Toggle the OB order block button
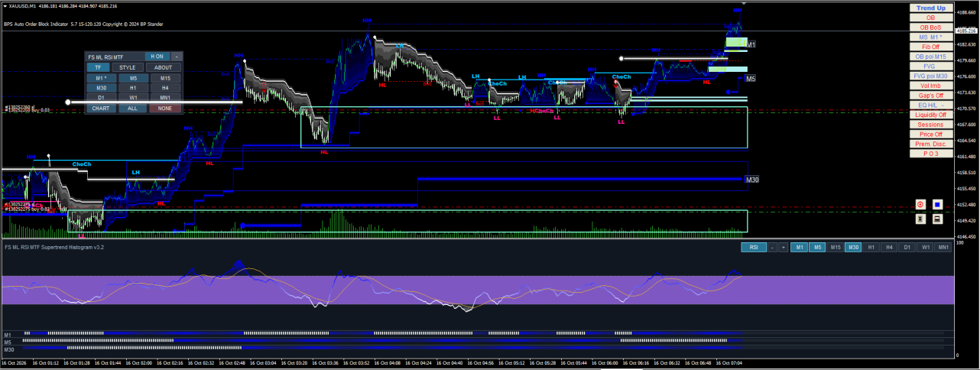Image resolution: width=980 pixels, height=370 pixels. (x=930, y=18)
